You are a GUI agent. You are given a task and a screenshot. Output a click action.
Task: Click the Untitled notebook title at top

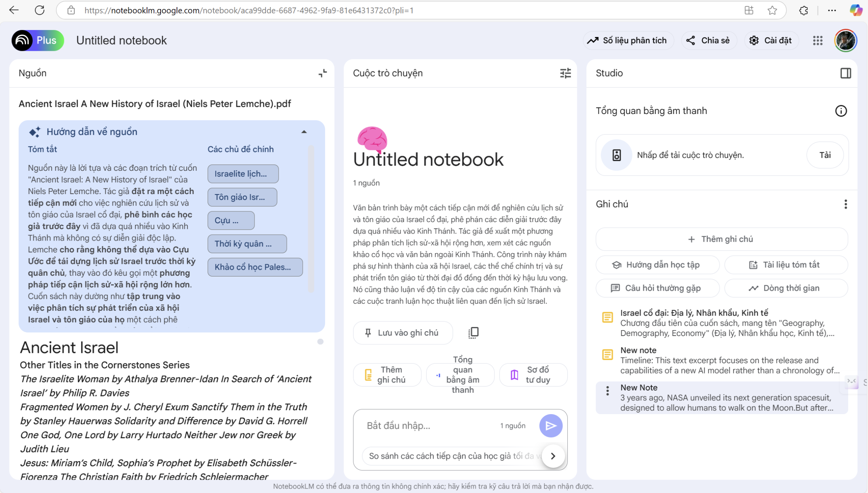click(x=121, y=40)
